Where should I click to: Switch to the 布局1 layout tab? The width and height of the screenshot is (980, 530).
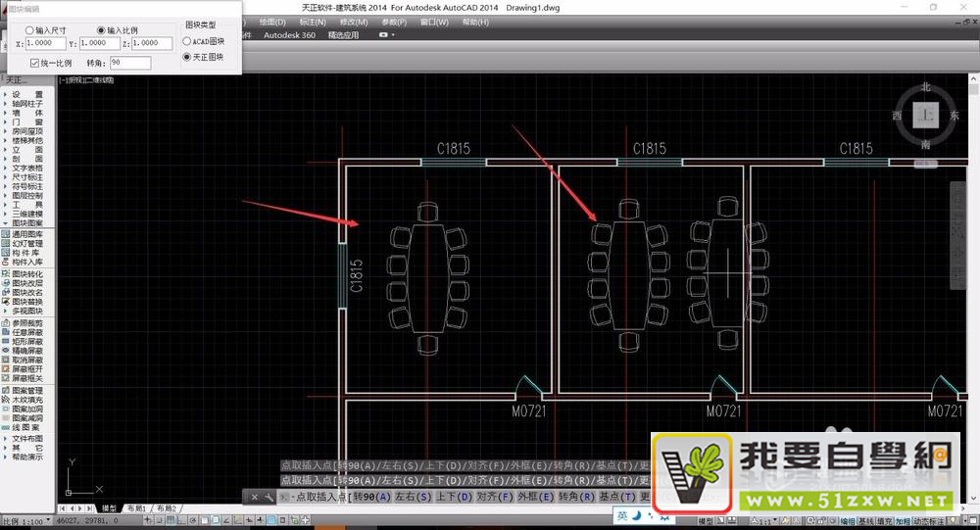136,508
